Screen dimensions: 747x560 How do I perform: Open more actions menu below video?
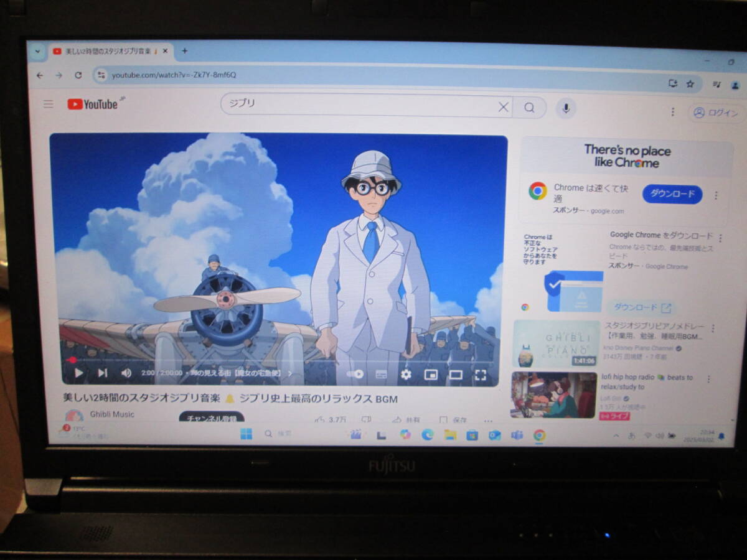pos(488,421)
